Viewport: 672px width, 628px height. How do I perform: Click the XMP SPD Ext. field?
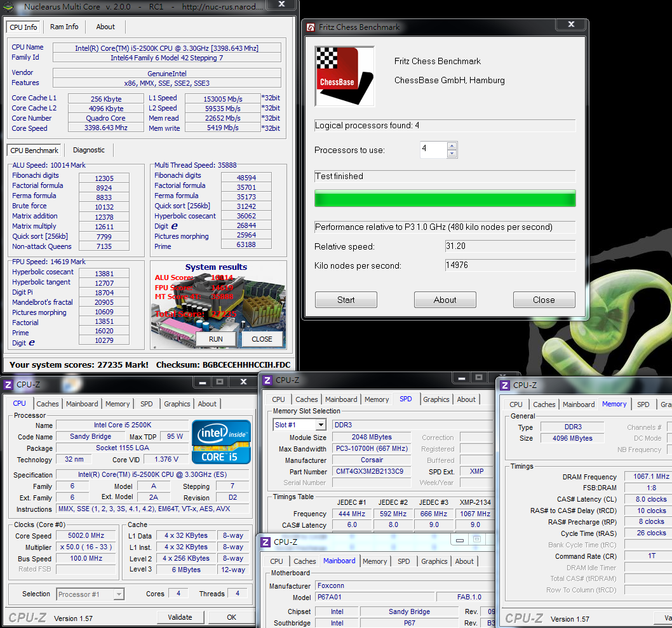[476, 471]
